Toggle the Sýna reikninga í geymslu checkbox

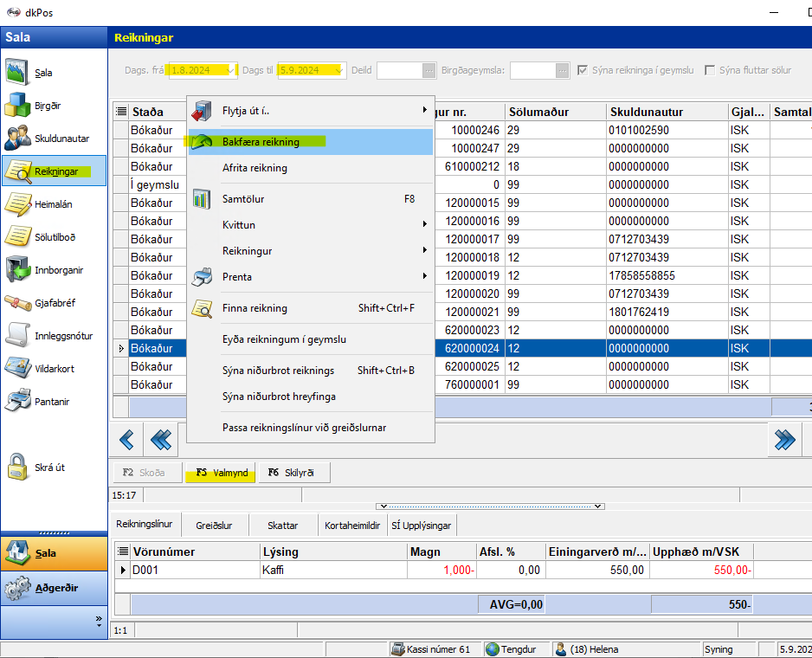click(583, 70)
